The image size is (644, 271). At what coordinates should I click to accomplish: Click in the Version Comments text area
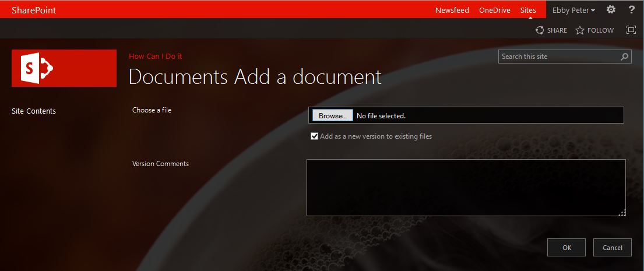coord(466,188)
